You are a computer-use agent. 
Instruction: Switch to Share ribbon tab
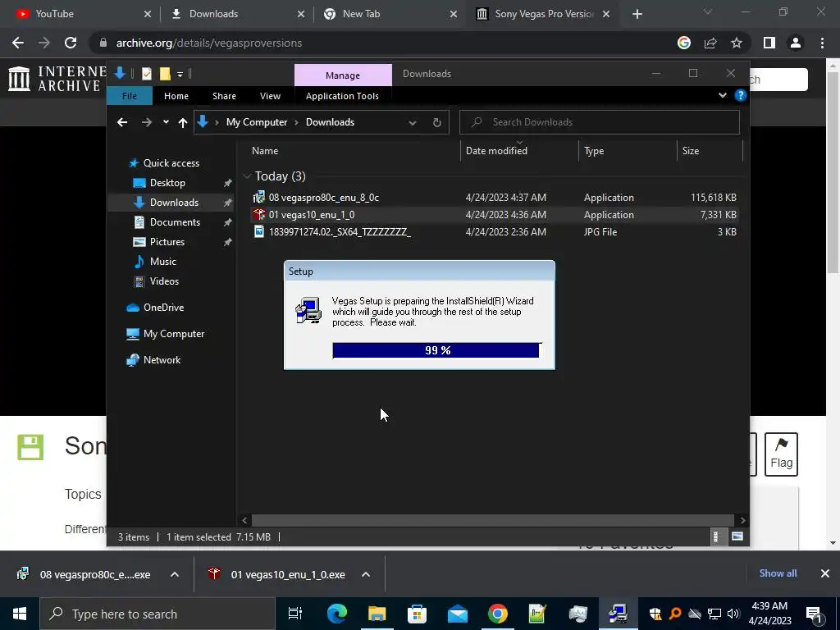tap(224, 96)
